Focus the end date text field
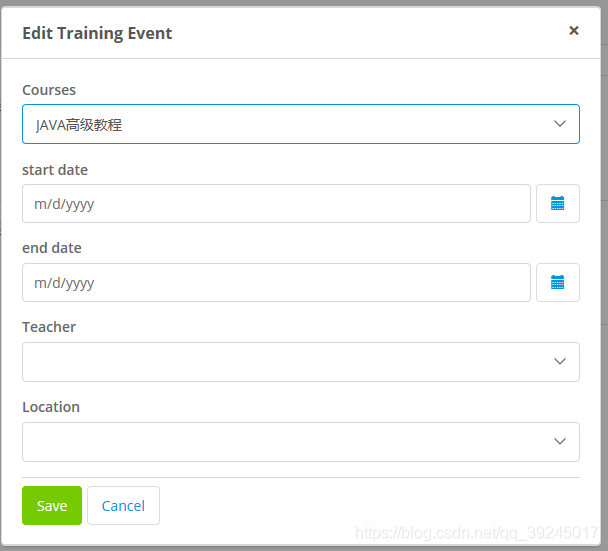Viewport: 608px width, 551px height. tap(276, 282)
